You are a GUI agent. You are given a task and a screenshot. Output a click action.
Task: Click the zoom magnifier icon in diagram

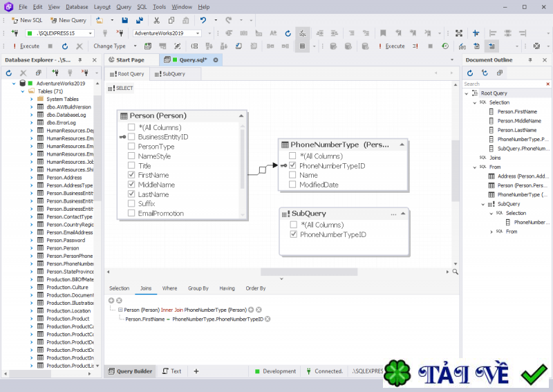tap(456, 272)
